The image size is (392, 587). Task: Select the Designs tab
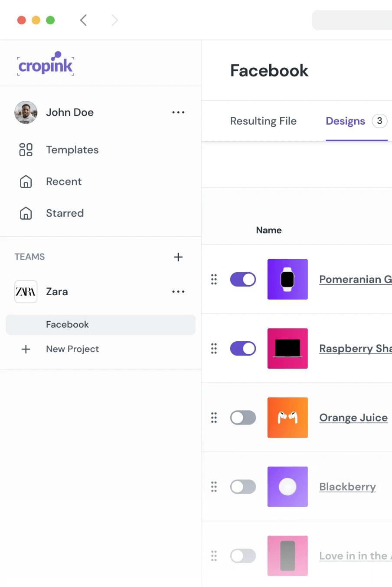pos(346,121)
